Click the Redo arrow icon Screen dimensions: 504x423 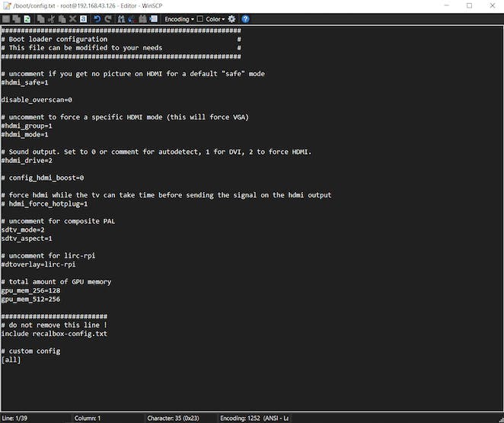(110, 19)
